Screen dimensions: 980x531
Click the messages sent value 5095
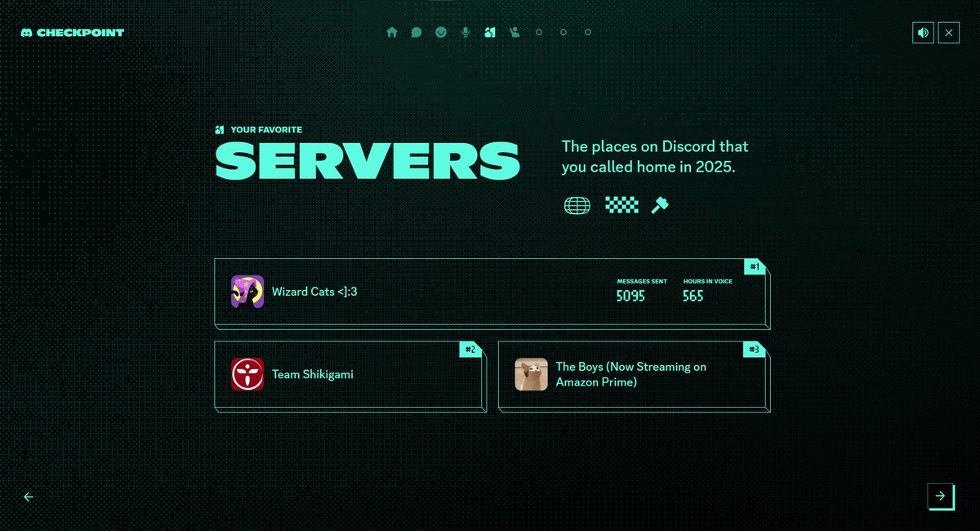click(x=630, y=296)
